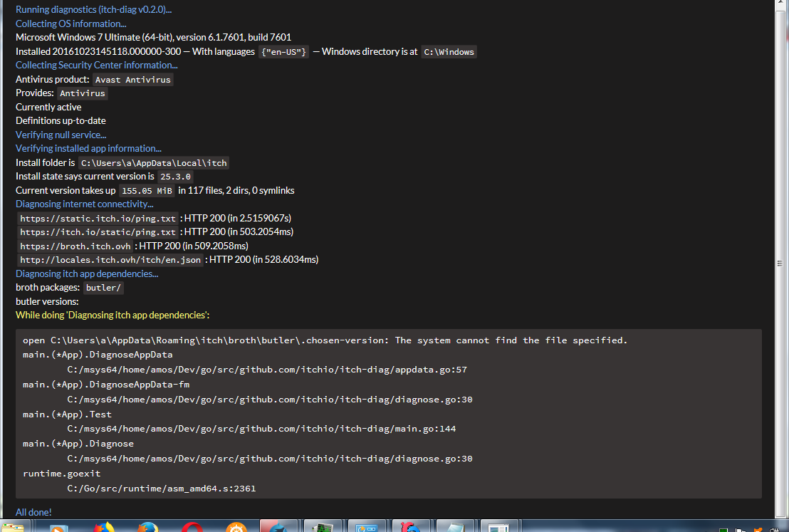
Task: Click the appdata.go:57 stack trace path
Action: (x=267, y=370)
